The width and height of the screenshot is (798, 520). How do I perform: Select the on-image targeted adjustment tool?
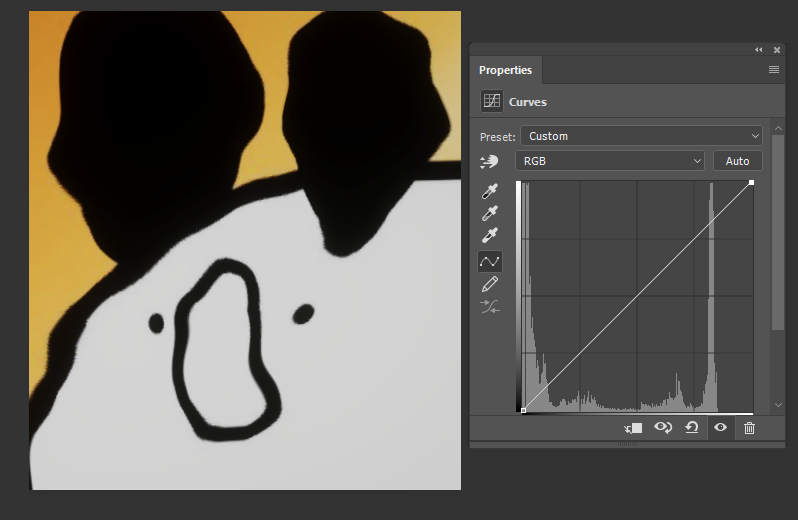(x=489, y=162)
